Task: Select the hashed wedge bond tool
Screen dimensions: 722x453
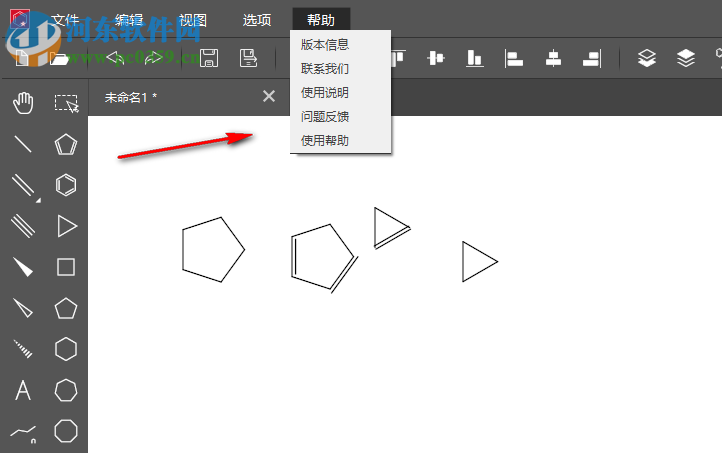Action: (x=23, y=348)
